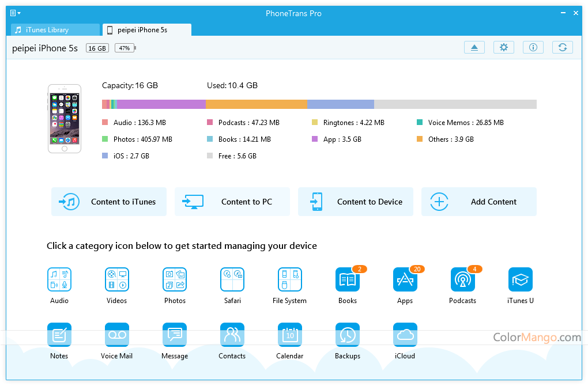Screen dimensions: 588x386
Task: Click the Podcasts badge showing 4
Action: [x=474, y=269]
